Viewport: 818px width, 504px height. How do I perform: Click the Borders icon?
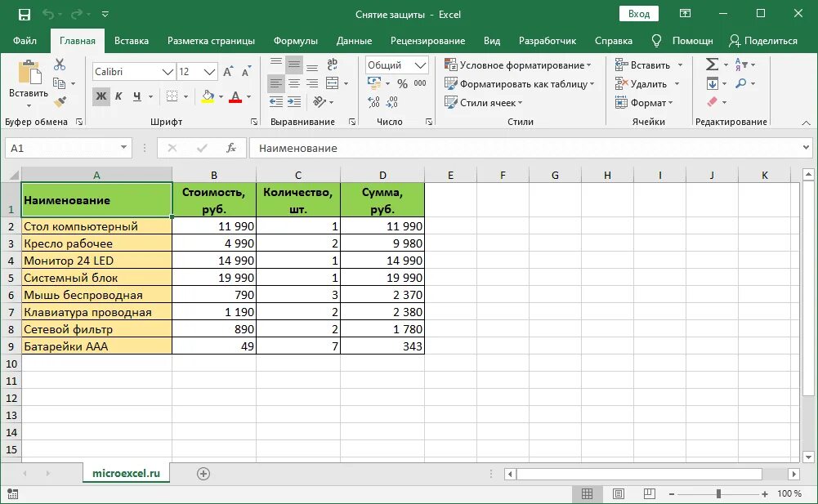pos(172,96)
